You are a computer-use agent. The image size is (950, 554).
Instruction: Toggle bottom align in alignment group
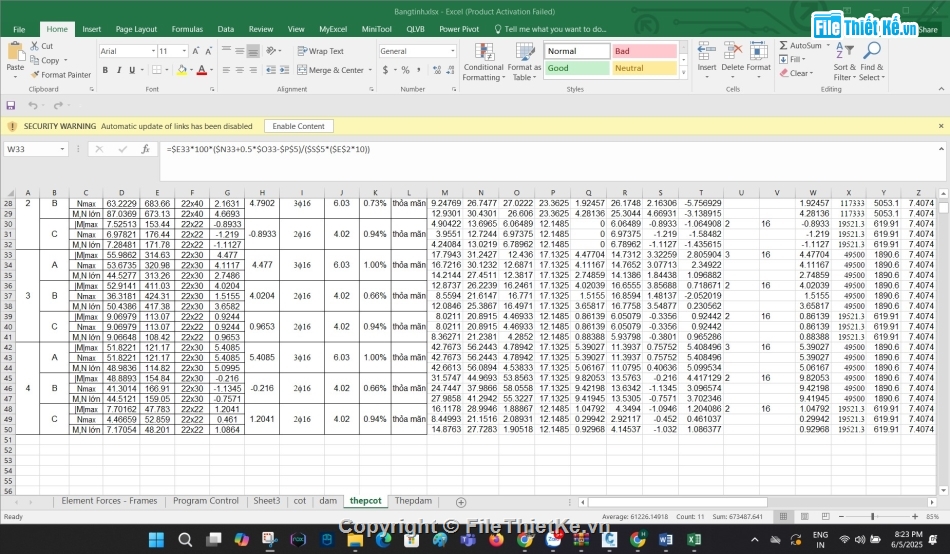(x=253, y=52)
